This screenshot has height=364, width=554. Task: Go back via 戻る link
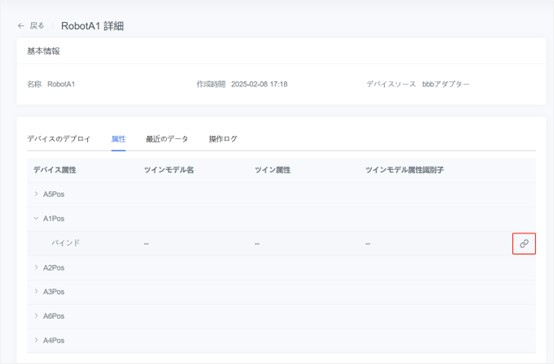[37, 26]
